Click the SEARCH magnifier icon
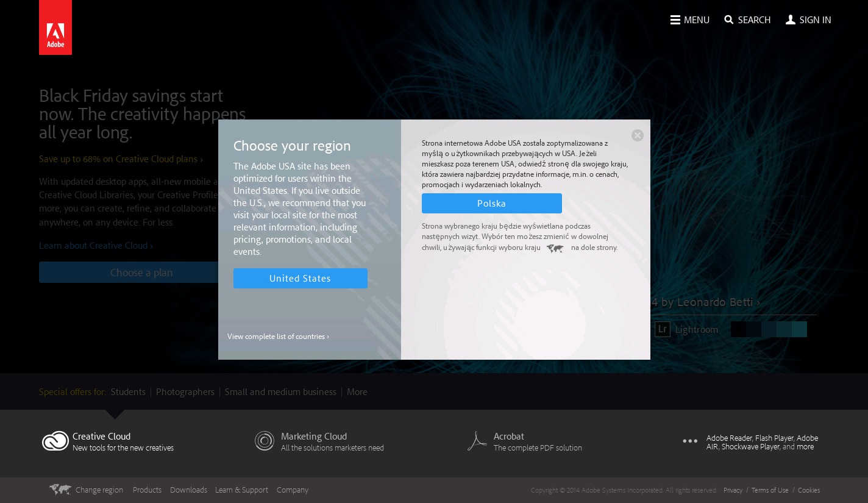Screen dimensions: 868x503 point(728,20)
